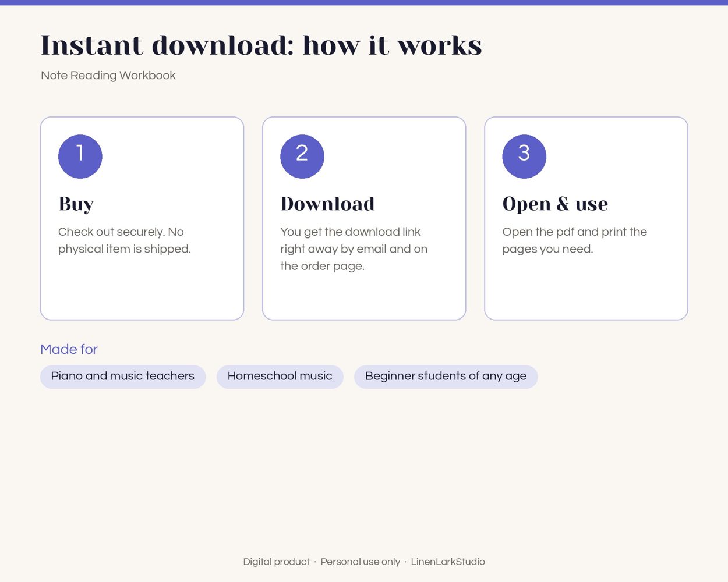
Task: Click the 'Open & use' card heading
Action: [555, 204]
